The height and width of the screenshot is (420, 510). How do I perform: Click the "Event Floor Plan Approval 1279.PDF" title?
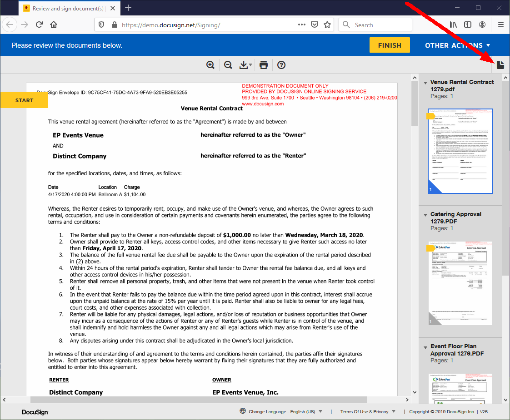(457, 350)
